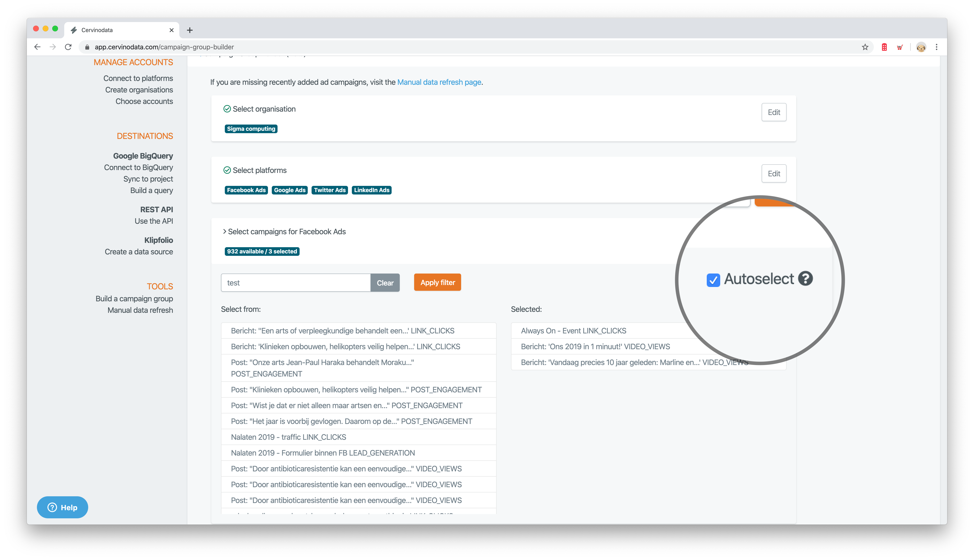Go back with browser back arrow
Screen dimensions: 974x560
(x=37, y=47)
